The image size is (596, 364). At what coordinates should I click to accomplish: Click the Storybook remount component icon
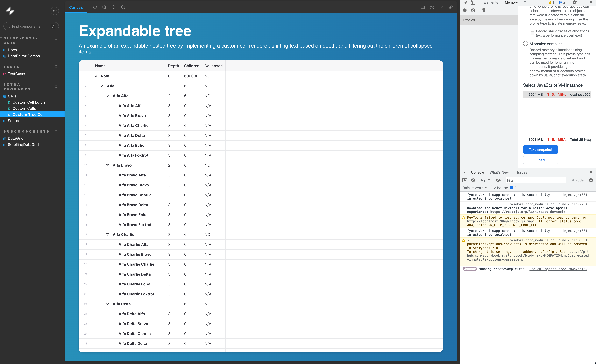(x=95, y=7)
